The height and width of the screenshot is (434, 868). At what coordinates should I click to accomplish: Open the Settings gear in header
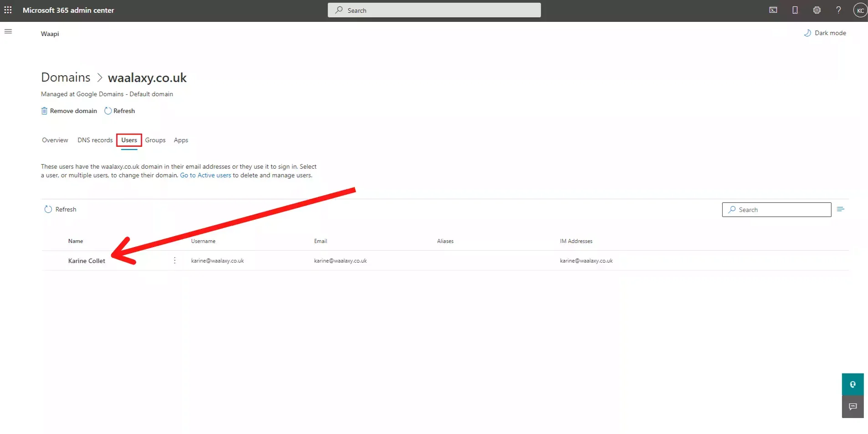817,10
